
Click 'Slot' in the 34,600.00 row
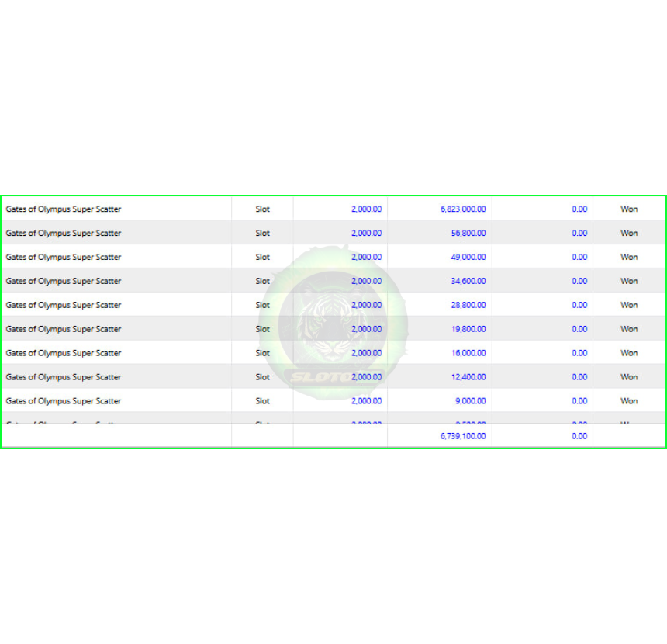click(x=262, y=281)
